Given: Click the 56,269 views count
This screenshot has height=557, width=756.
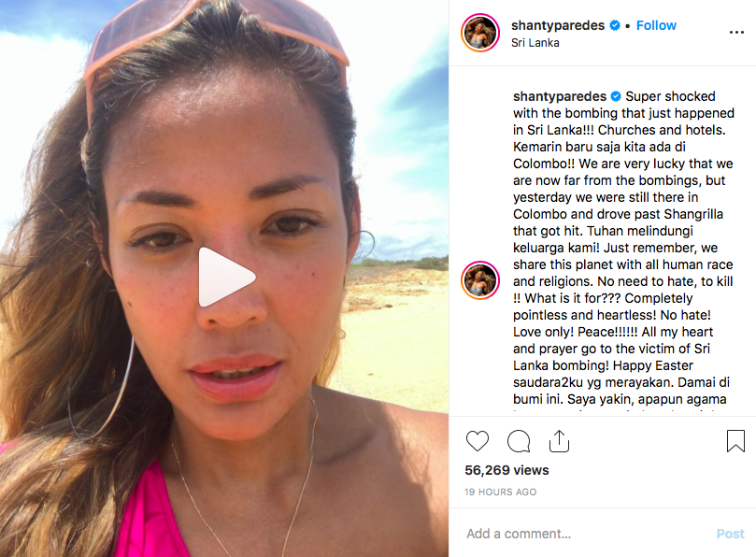Looking at the screenshot, I should [506, 470].
